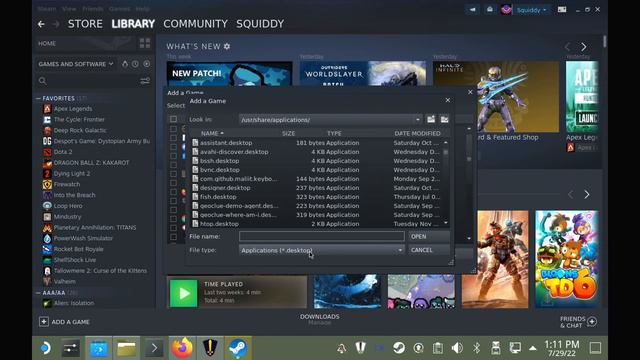
Task: Create new folder icon in dialog
Action: 444,120
